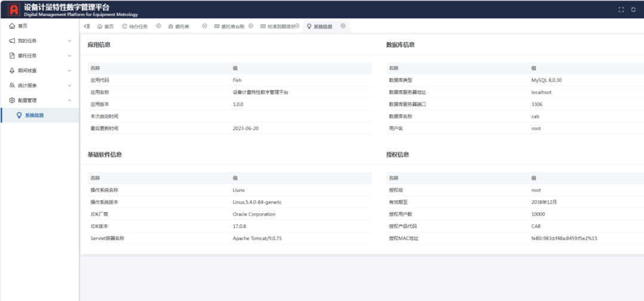The image size is (644, 301).
Task: Close the 委托单 tab
Action: (x=205, y=26)
